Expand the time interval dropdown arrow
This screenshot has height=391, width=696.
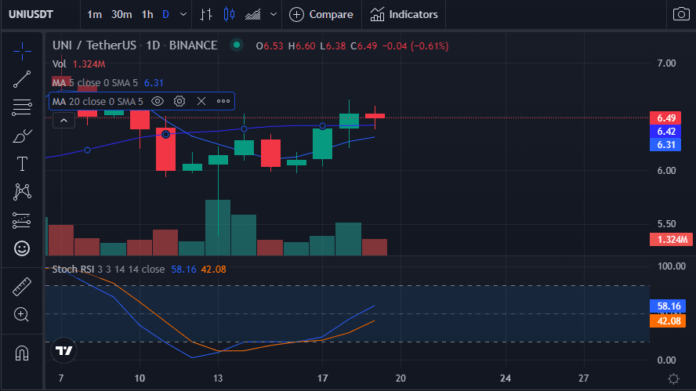pos(183,14)
